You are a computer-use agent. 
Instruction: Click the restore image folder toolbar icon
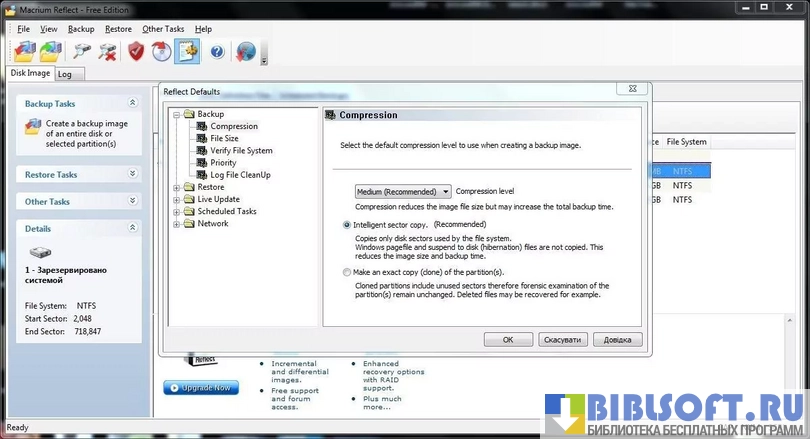pyautogui.click(x=52, y=51)
